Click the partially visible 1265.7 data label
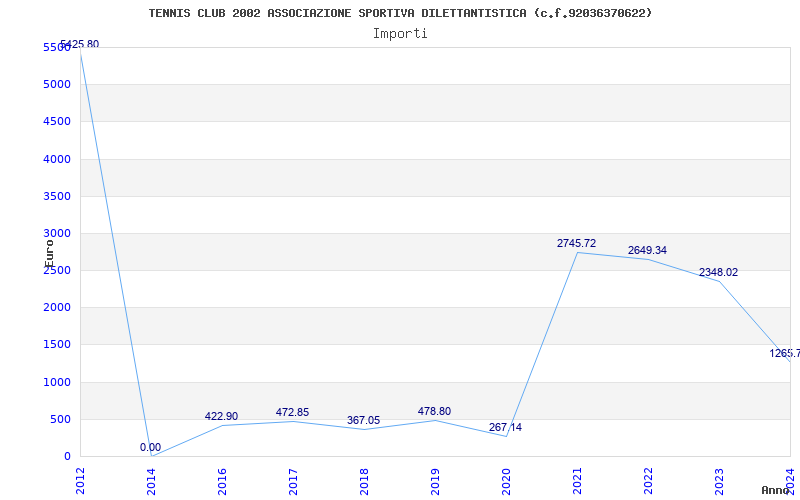The width and height of the screenshot is (800, 500). (785, 353)
